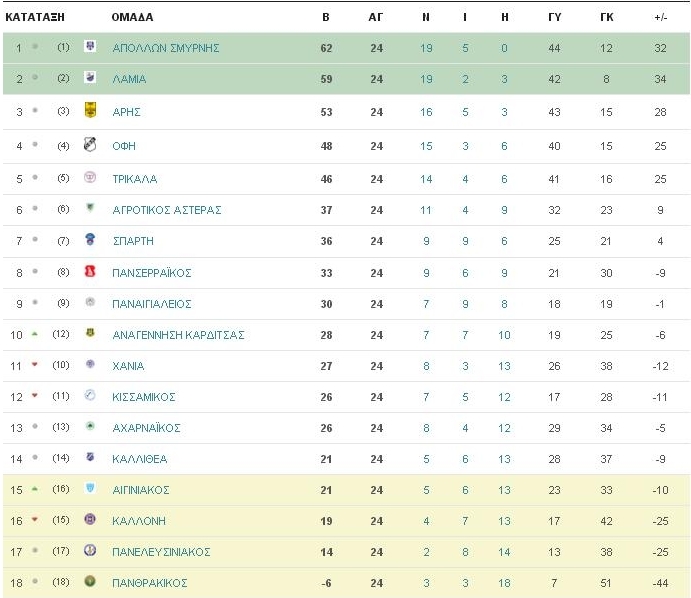The image size is (691, 598).
Task: Click the ΟΦΗ team crest icon
Action: pyautogui.click(x=90, y=144)
